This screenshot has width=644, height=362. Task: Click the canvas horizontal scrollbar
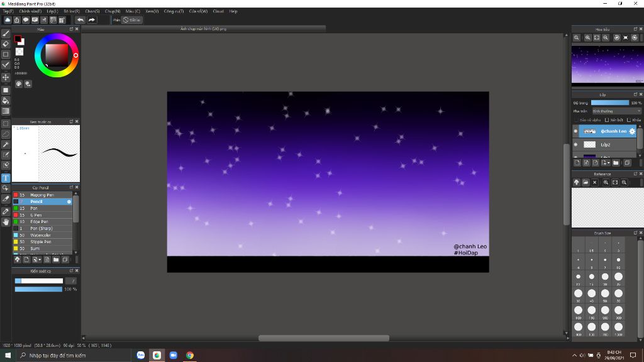point(324,338)
